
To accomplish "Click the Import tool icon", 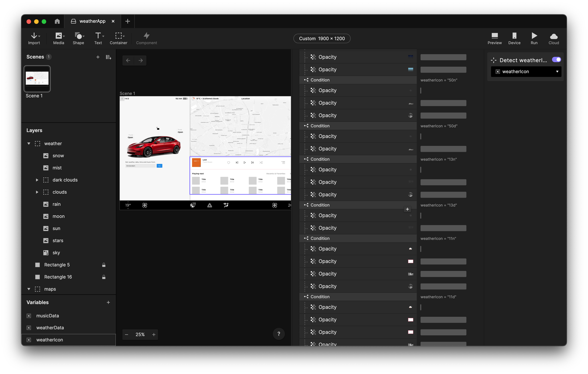I will (x=34, y=38).
